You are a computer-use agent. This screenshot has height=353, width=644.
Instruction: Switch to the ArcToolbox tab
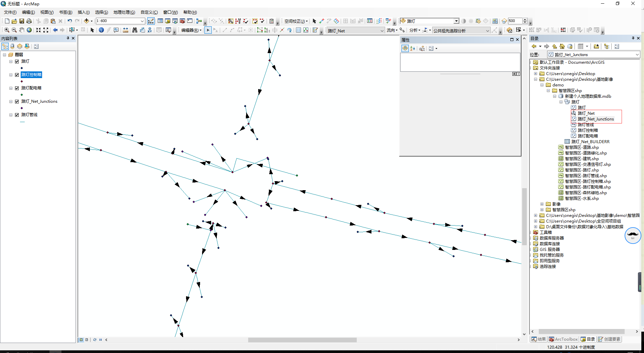563,339
